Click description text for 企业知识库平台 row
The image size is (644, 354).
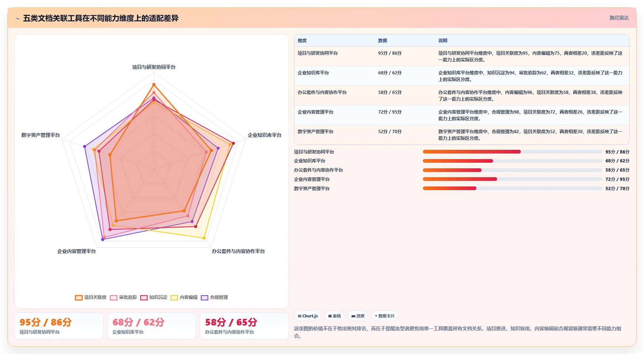pos(530,76)
